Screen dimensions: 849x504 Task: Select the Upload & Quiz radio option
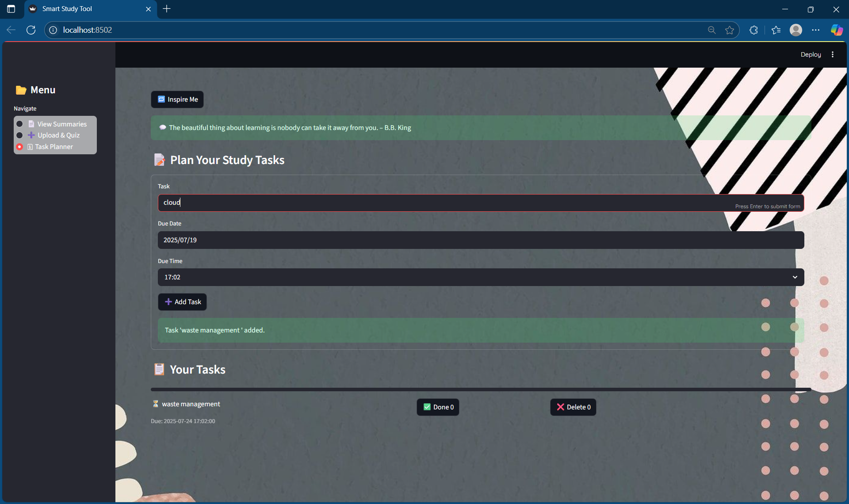19,135
